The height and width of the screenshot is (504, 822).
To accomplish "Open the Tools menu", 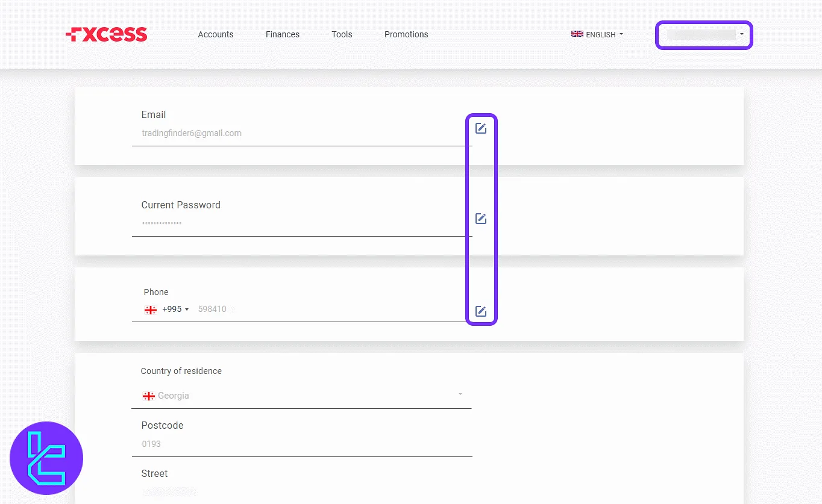I will click(x=342, y=34).
